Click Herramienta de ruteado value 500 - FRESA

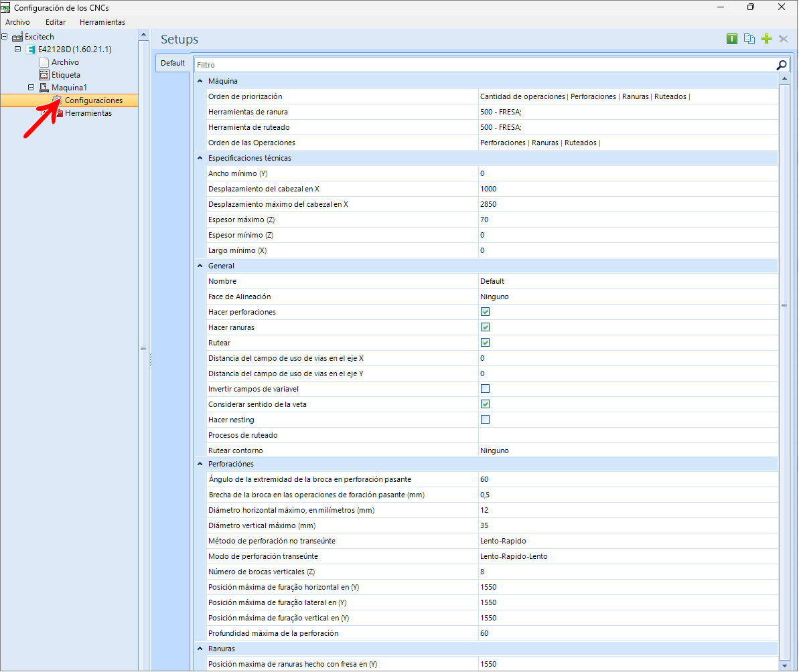(x=628, y=127)
